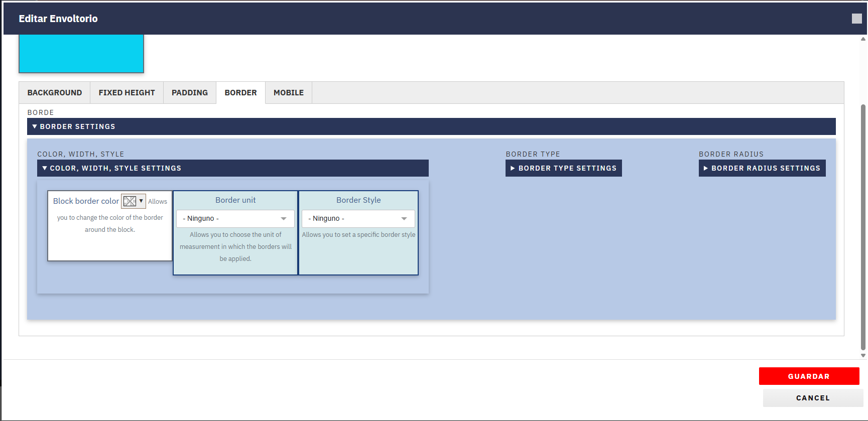The image size is (868, 421).
Task: Click the 'BORDER TYPE' caption text
Action: click(533, 154)
